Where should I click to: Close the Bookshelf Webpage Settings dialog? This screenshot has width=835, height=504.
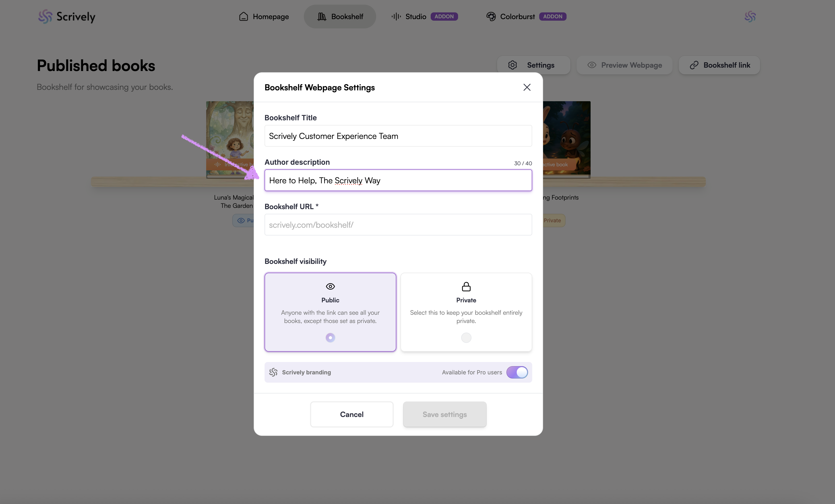tap(527, 87)
